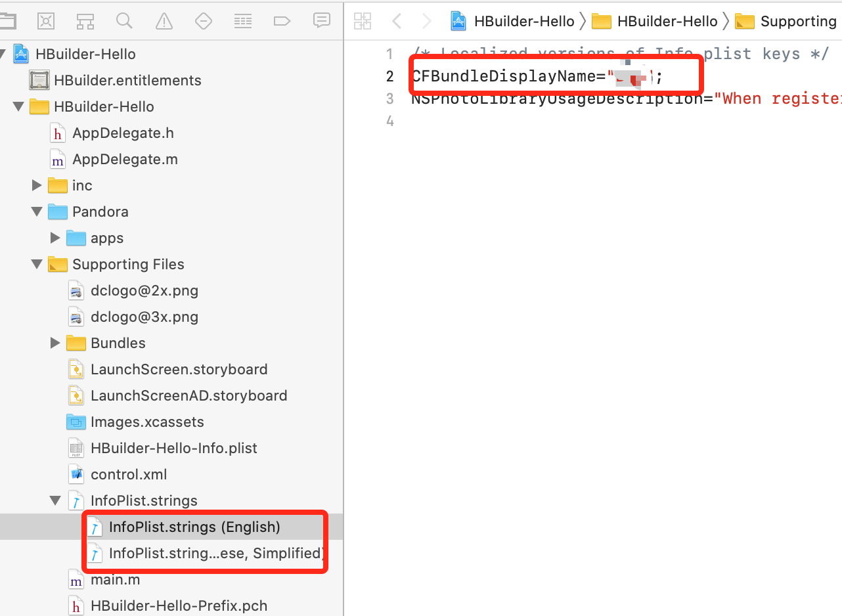Click the CFBundleDisplayName line in editor
The width and height of the screenshot is (842, 616).
[537, 76]
